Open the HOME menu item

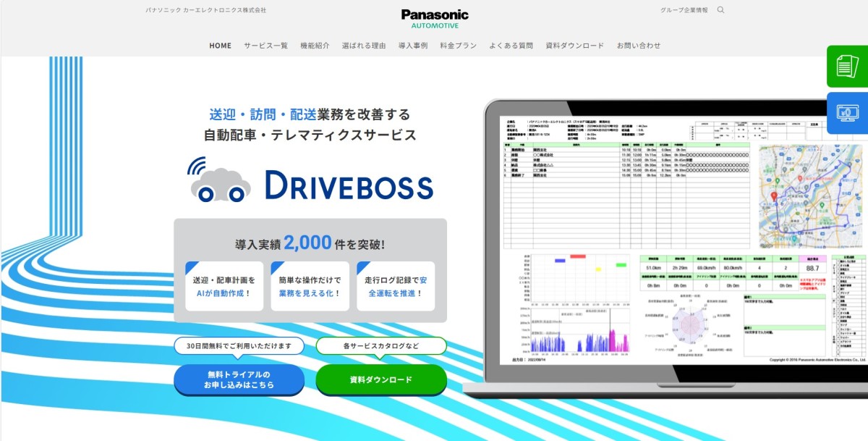[221, 46]
